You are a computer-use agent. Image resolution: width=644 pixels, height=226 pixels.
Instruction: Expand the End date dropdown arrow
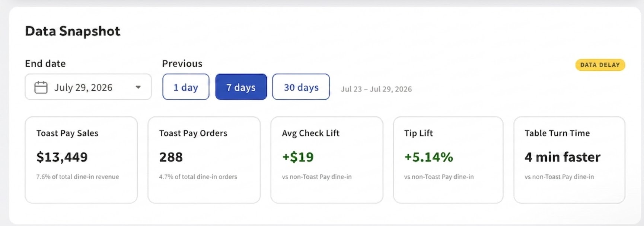tap(138, 87)
